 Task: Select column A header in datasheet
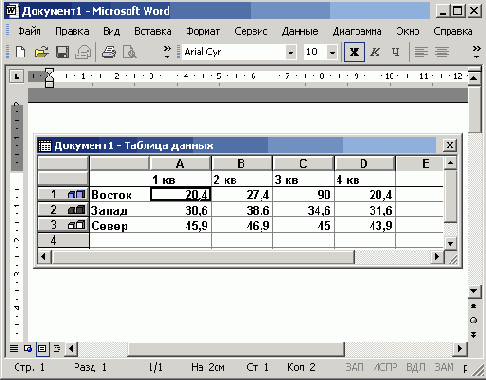pyautogui.click(x=180, y=164)
